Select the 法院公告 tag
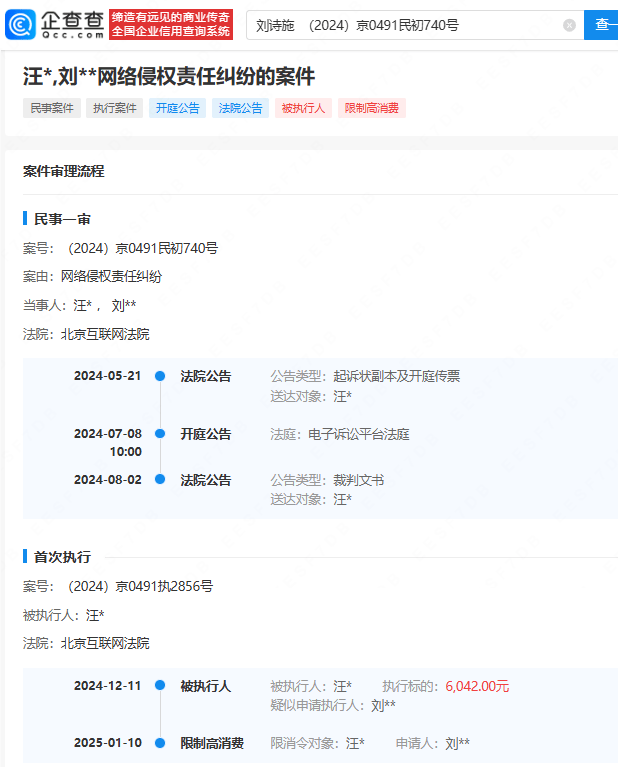This screenshot has height=767, width=618. point(240,108)
